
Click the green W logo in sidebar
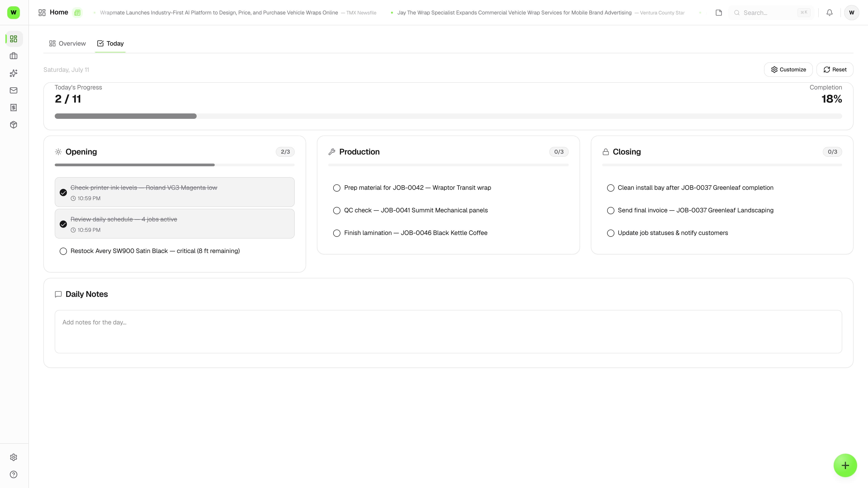coord(14,12)
